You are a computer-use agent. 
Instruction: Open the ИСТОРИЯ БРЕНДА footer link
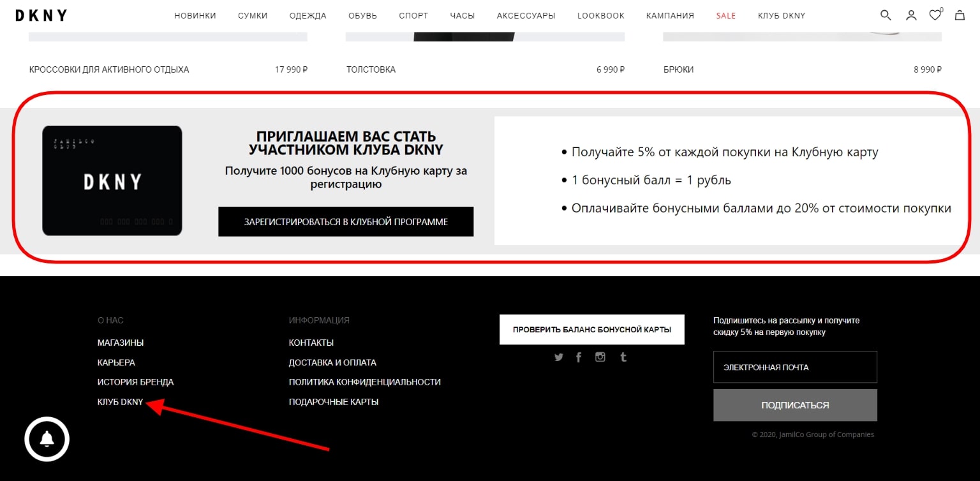pyautogui.click(x=135, y=382)
